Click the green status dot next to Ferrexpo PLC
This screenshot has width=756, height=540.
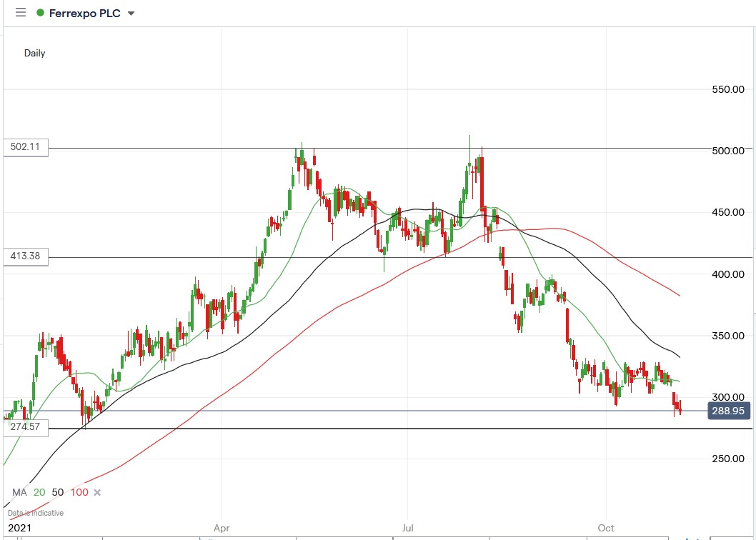40,12
